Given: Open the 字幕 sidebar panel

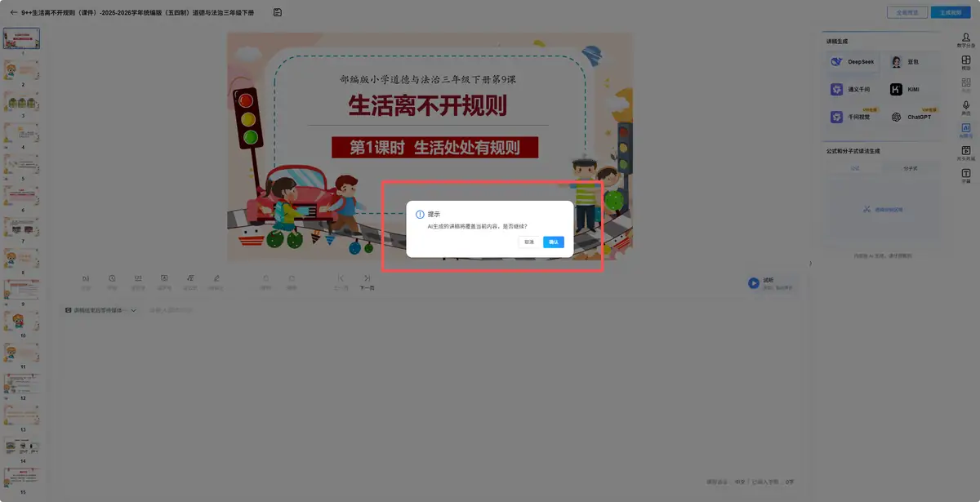Looking at the screenshot, I should 966,176.
